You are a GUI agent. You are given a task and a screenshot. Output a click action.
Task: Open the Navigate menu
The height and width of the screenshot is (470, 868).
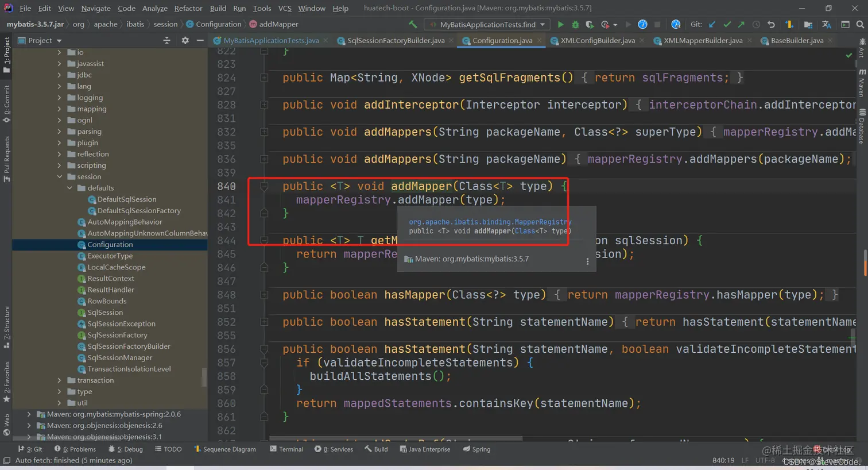click(x=96, y=8)
